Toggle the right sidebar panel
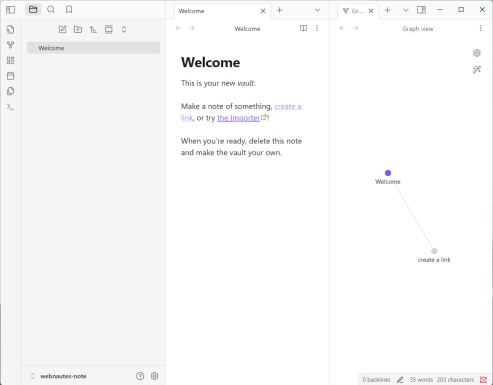 click(x=421, y=10)
